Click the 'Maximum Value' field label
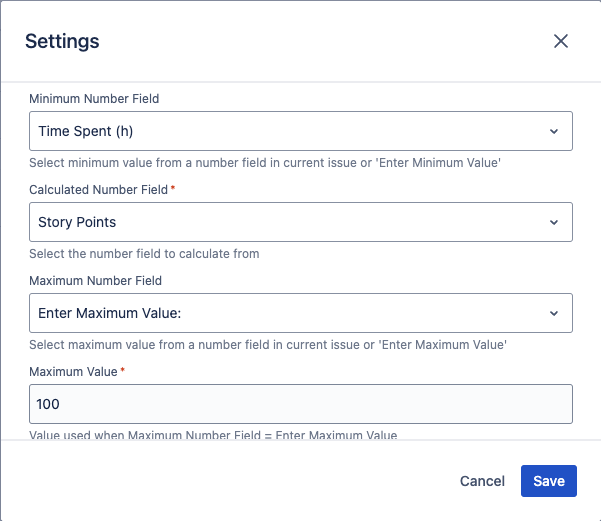 (x=73, y=372)
